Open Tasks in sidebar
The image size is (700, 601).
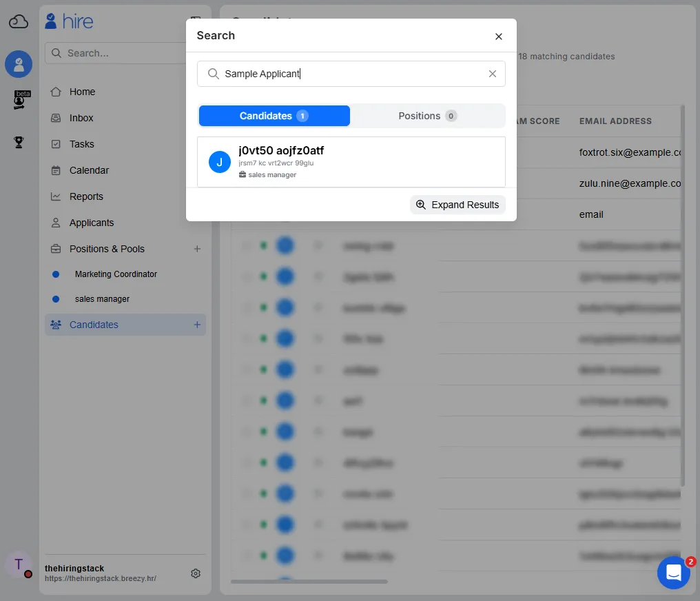[x=82, y=144]
